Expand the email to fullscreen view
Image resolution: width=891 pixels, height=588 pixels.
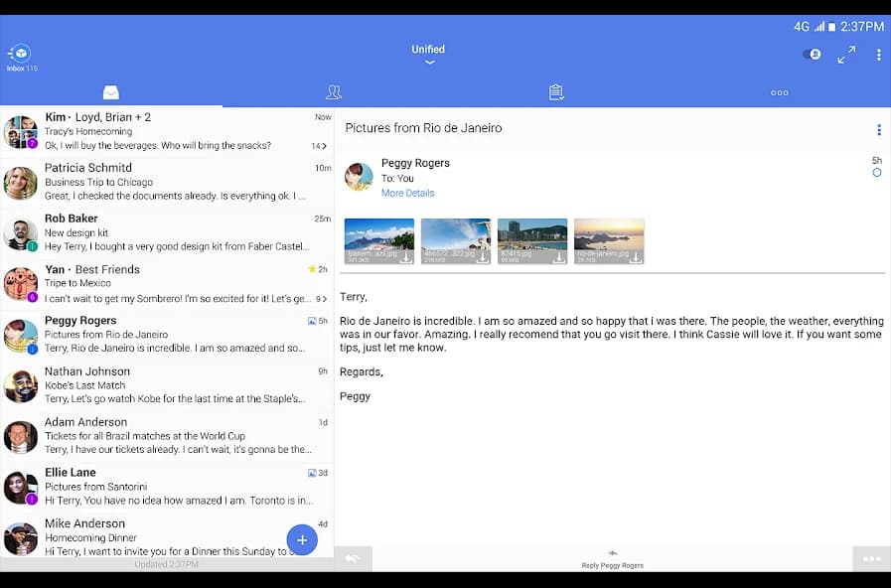[x=846, y=55]
